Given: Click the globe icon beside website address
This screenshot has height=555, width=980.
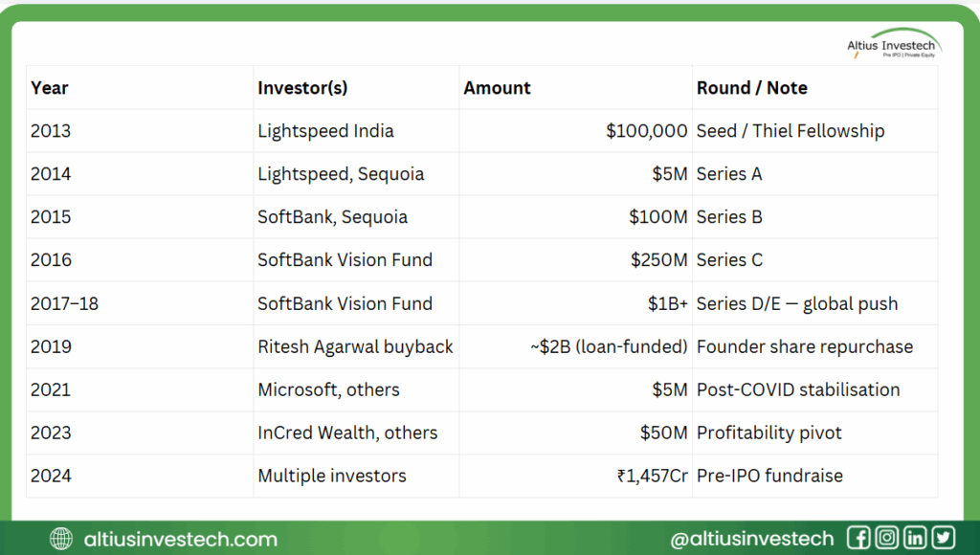Looking at the screenshot, I should point(61,539).
